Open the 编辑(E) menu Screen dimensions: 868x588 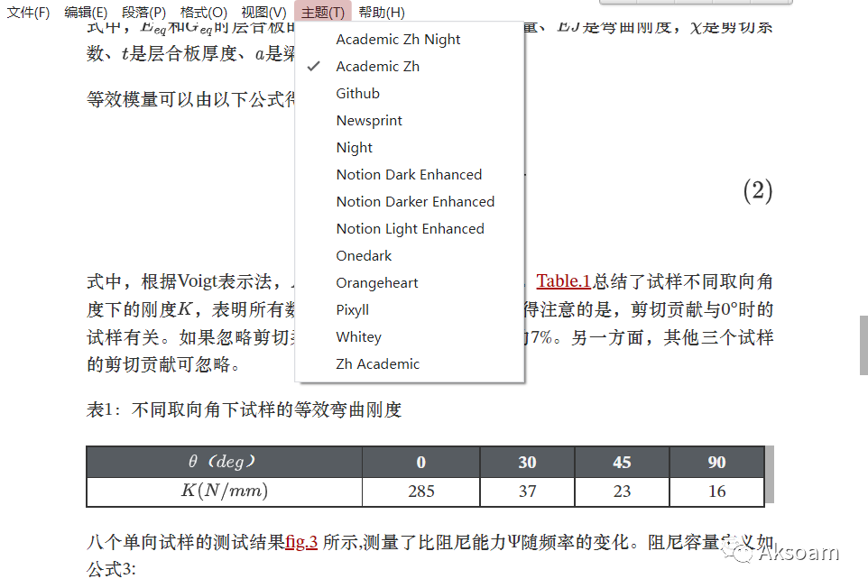[x=85, y=13]
